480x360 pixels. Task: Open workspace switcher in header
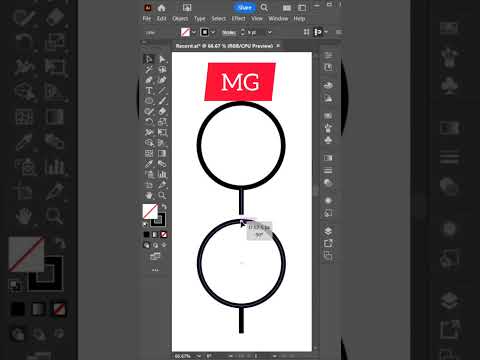(x=302, y=8)
